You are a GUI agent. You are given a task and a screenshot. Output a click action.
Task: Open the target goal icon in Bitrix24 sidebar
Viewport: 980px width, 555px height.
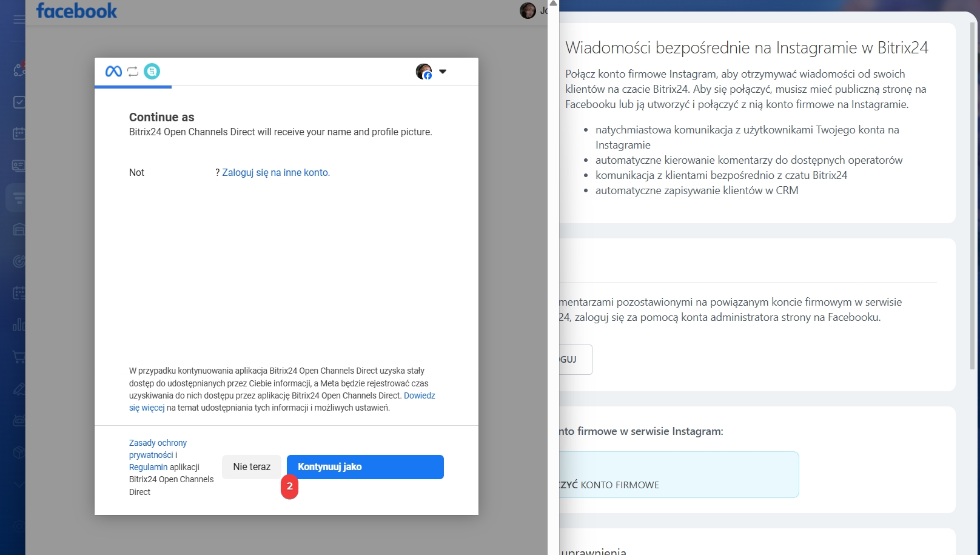[19, 261]
